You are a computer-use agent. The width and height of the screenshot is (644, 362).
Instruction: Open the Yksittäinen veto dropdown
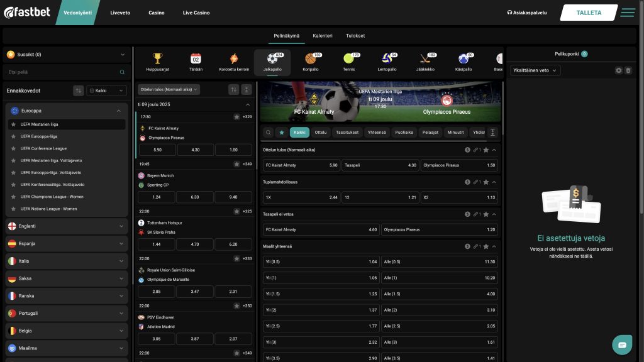535,70
